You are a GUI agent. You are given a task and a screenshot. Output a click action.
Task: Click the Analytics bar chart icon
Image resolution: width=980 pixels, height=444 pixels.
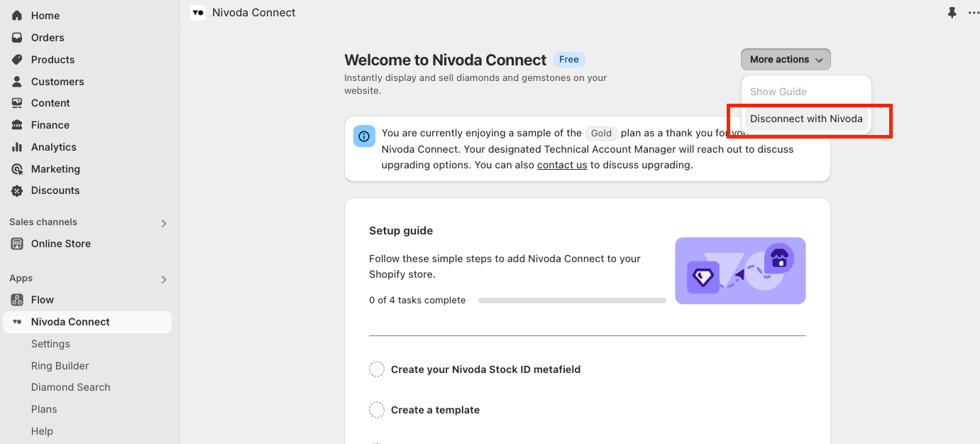pyautogui.click(x=17, y=147)
